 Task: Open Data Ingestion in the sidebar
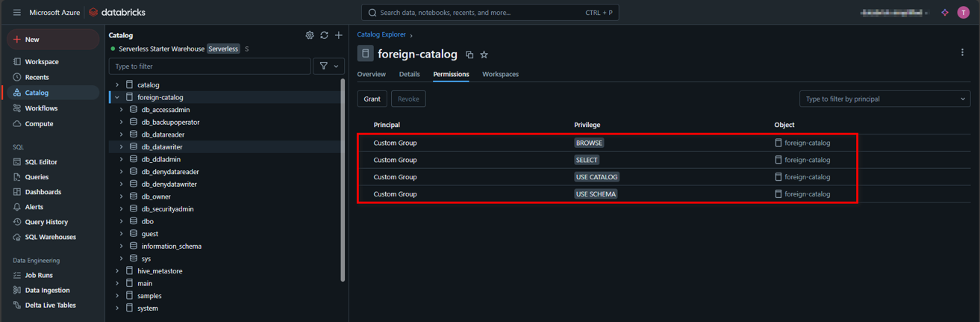pos(52,290)
